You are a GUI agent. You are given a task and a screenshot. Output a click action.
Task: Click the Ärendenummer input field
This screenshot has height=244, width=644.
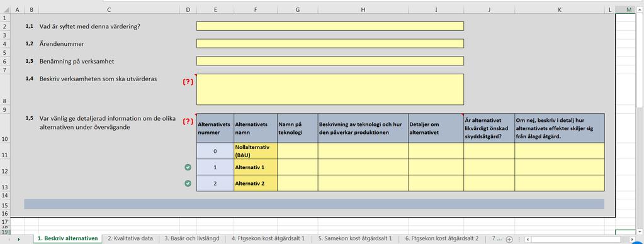[x=330, y=43]
